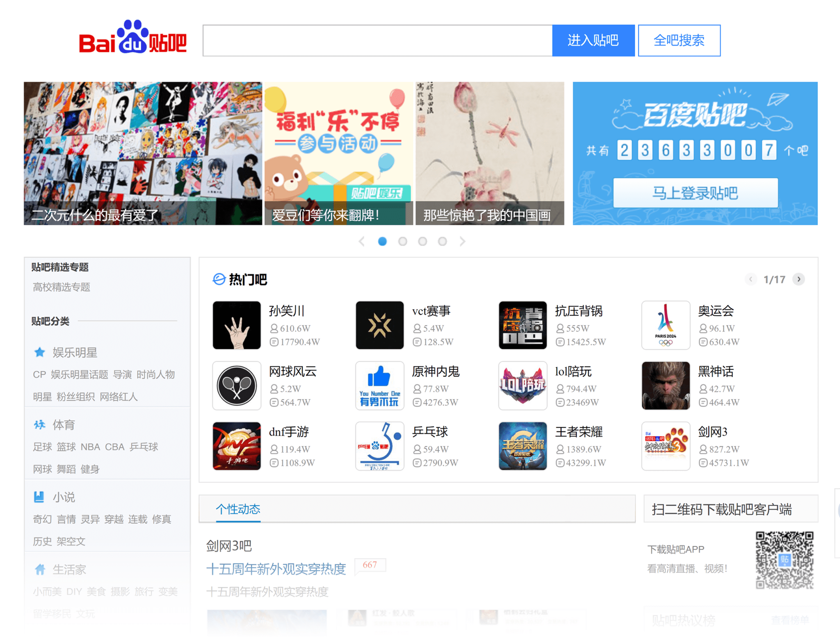Viewport: 840px width, 637px height.
Task: Click the 下载贴吧APP text
Action: click(x=676, y=549)
